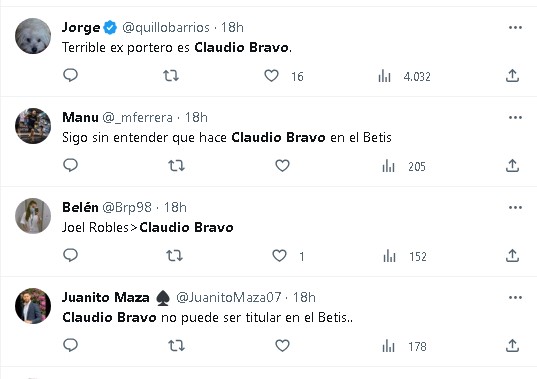Viewport: 537px width, 379px height.
Task: Reply to Manu's tweet about Betis
Action: click(71, 165)
